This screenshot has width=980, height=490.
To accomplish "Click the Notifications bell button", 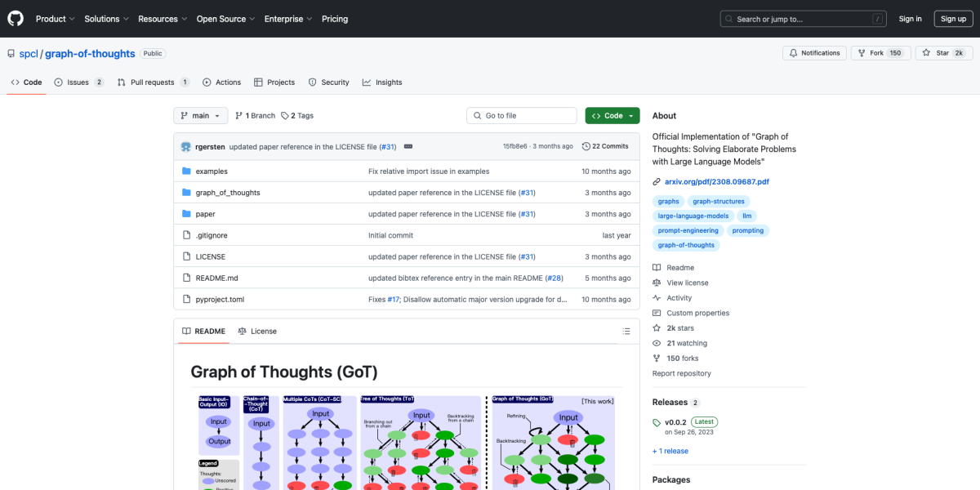I will 814,53.
